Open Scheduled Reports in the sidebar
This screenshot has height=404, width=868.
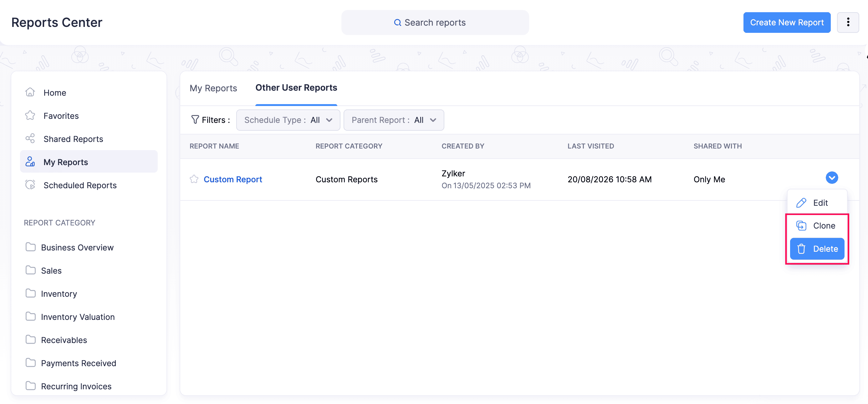pos(89,185)
